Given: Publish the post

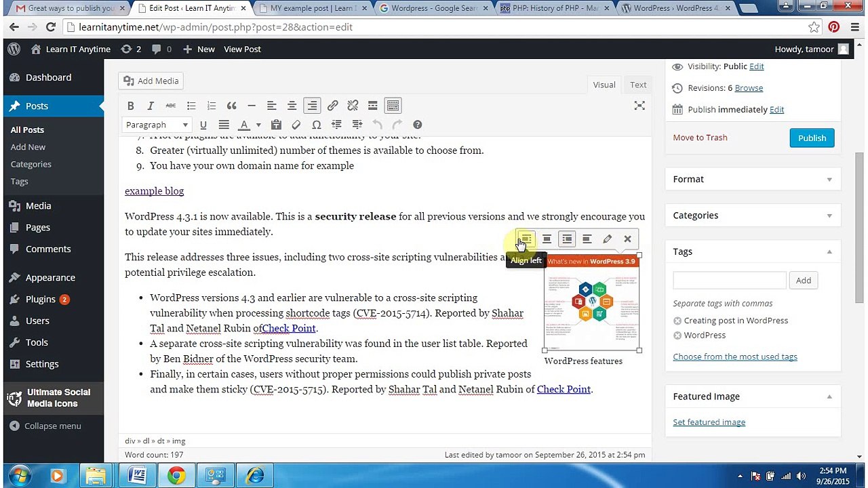Looking at the screenshot, I should coord(812,138).
